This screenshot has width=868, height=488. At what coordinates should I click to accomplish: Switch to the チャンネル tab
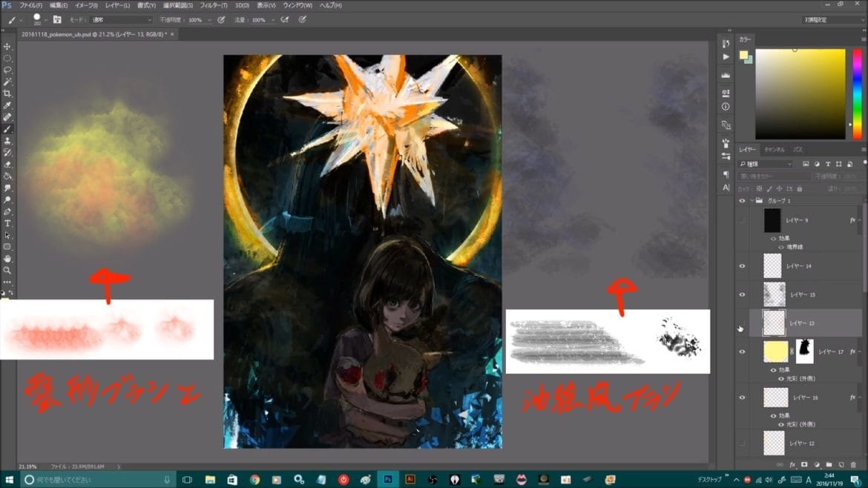pos(774,150)
